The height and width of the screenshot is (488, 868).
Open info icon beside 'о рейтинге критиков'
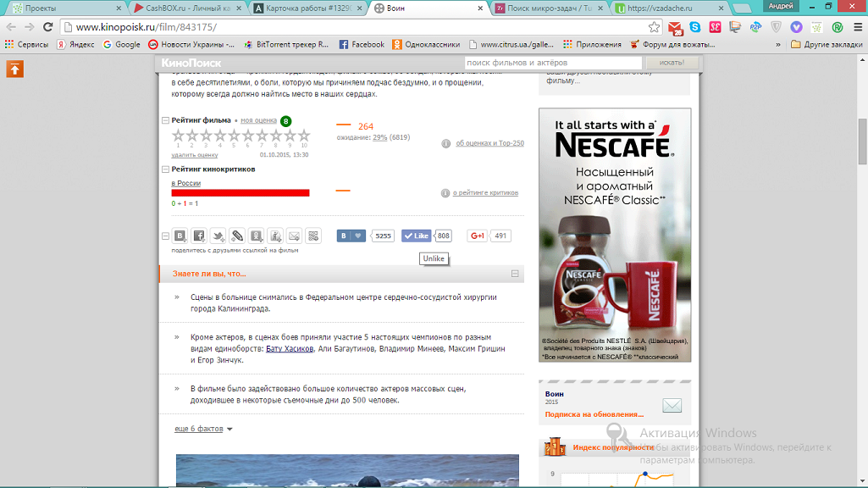point(445,193)
